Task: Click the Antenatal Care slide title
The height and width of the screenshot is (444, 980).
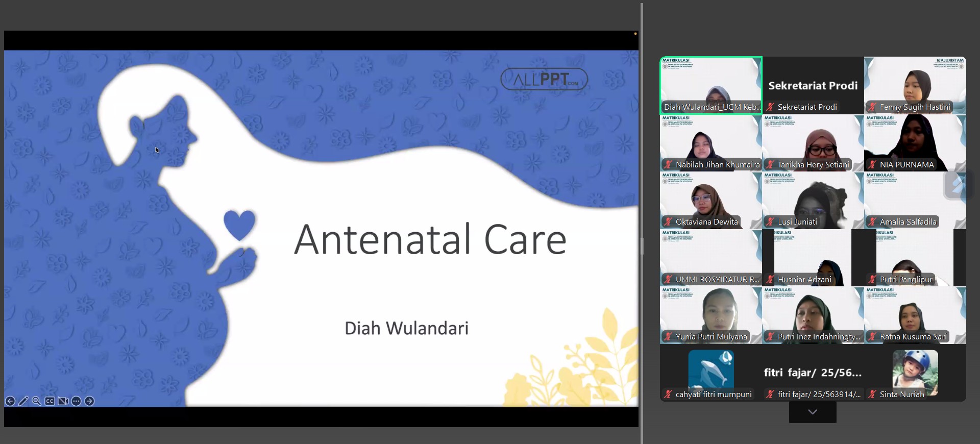Action: click(430, 239)
